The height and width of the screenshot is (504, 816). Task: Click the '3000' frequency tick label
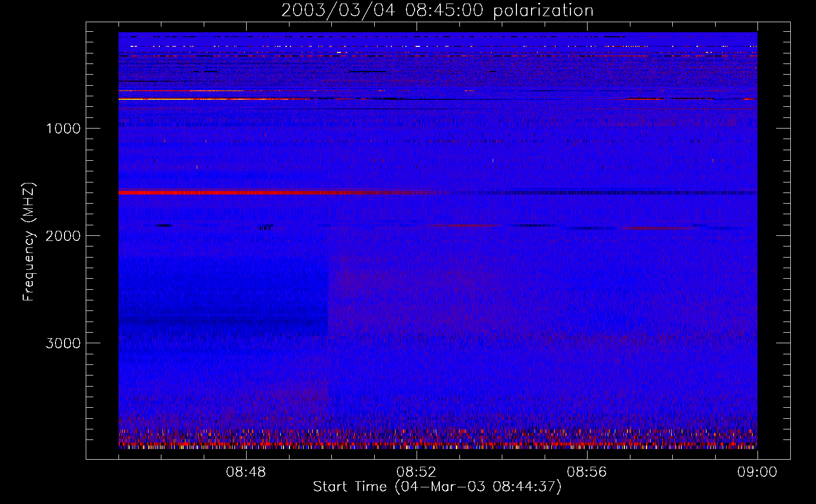click(63, 343)
